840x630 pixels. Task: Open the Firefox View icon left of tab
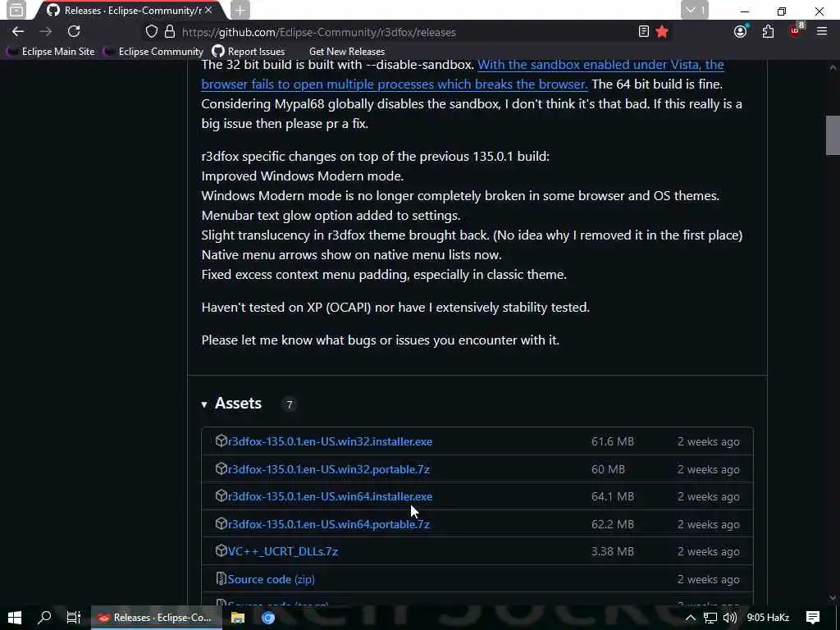click(x=16, y=10)
